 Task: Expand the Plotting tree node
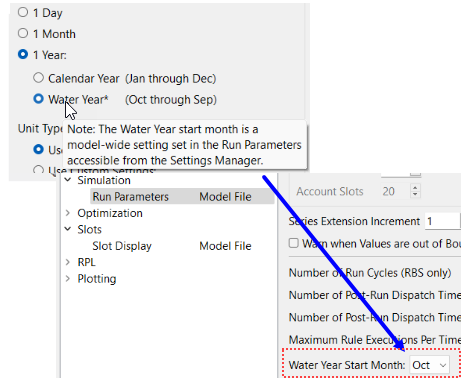[x=68, y=278]
